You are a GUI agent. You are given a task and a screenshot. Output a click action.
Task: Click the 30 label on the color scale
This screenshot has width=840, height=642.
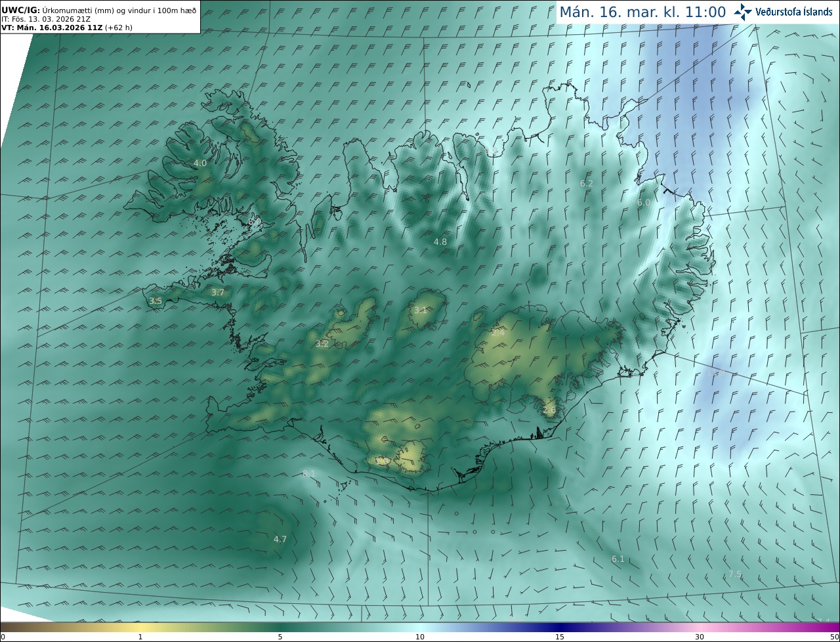700,637
